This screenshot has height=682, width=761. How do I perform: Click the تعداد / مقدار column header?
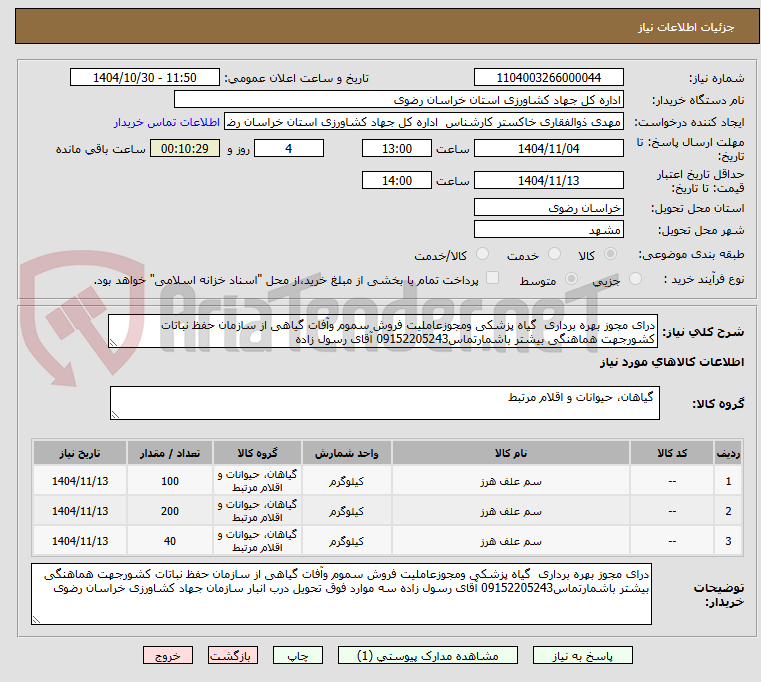(170, 453)
